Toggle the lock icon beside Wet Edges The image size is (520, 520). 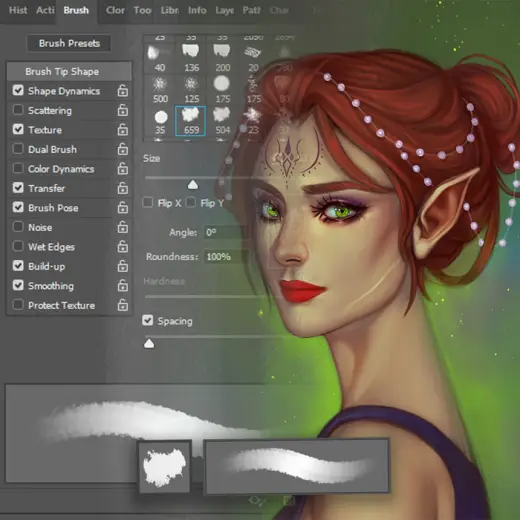click(123, 246)
